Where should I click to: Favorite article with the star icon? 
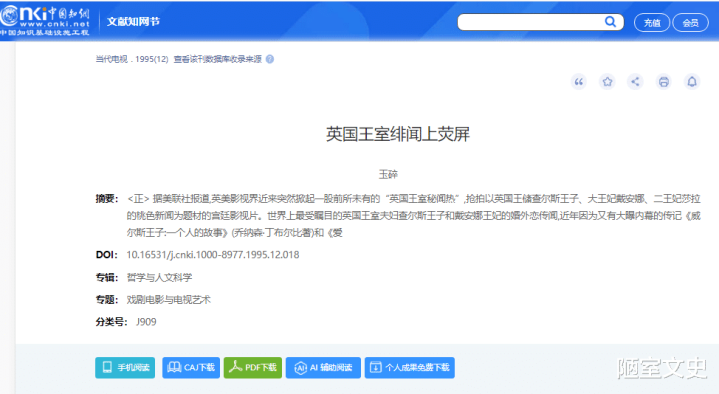607,82
